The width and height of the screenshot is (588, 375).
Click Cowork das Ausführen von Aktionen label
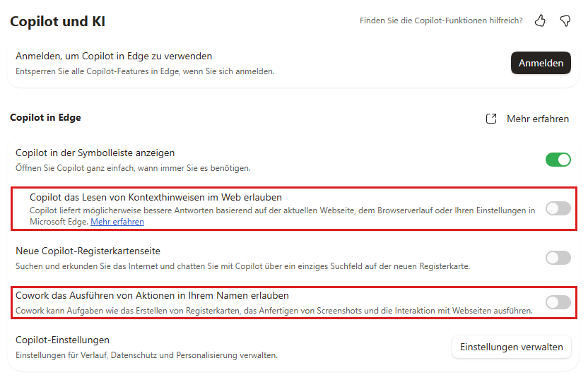click(x=152, y=296)
